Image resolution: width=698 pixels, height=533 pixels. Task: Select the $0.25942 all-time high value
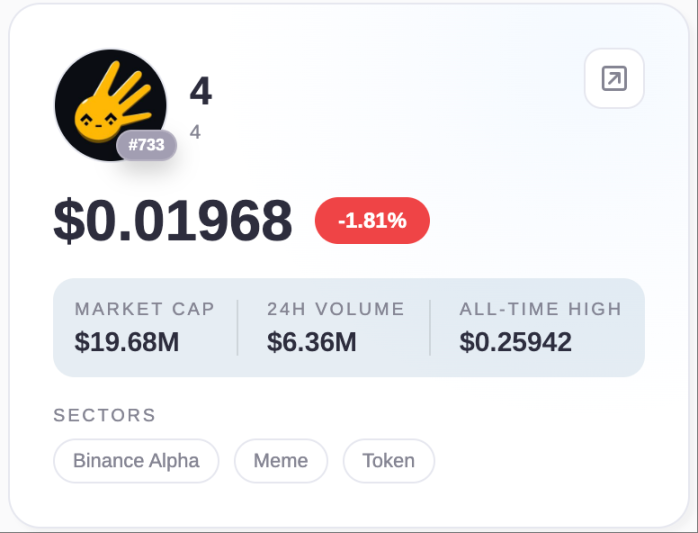[515, 342]
